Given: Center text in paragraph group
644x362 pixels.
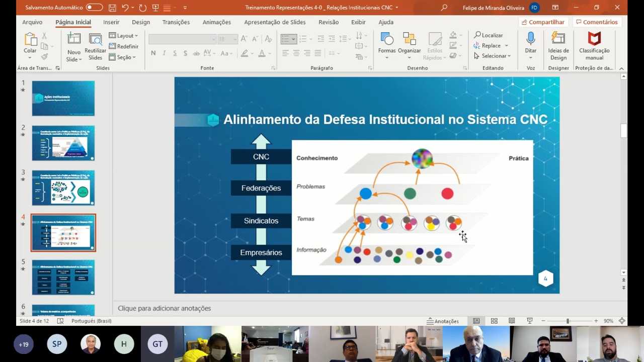Looking at the screenshot, I should [x=296, y=53].
